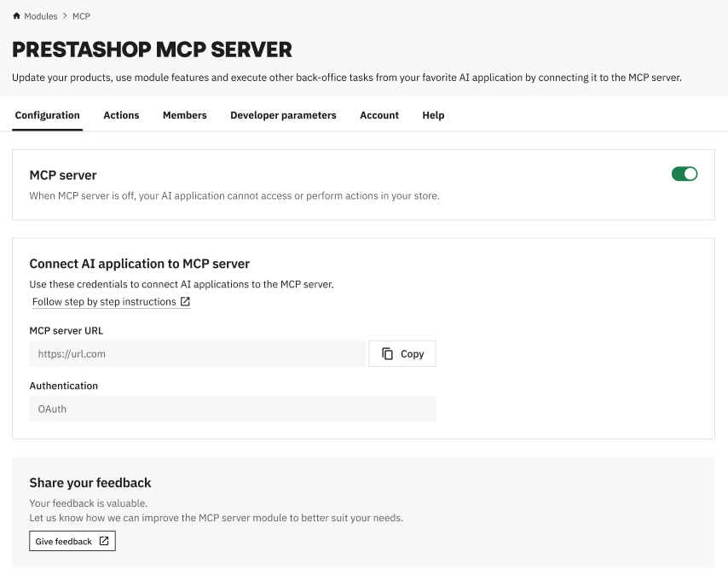Navigate to Modules in the breadcrumb
Image resolution: width=728 pixels, height=581 pixels.
click(41, 16)
